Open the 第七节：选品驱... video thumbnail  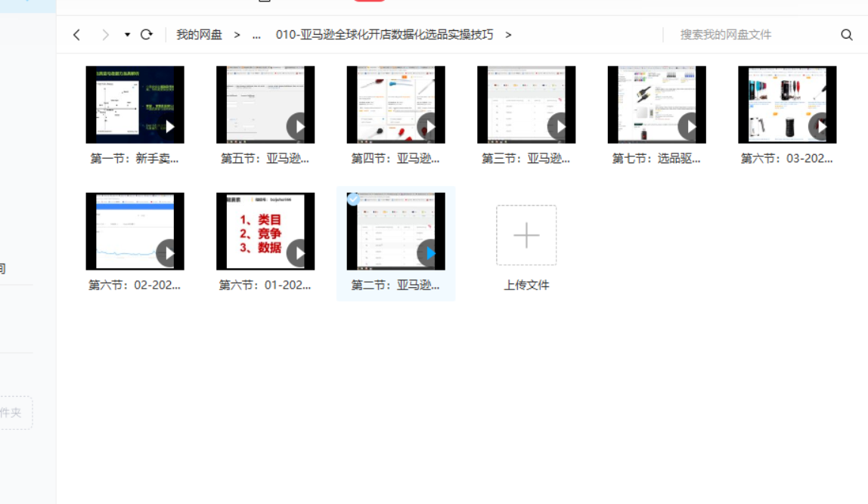pyautogui.click(x=657, y=104)
